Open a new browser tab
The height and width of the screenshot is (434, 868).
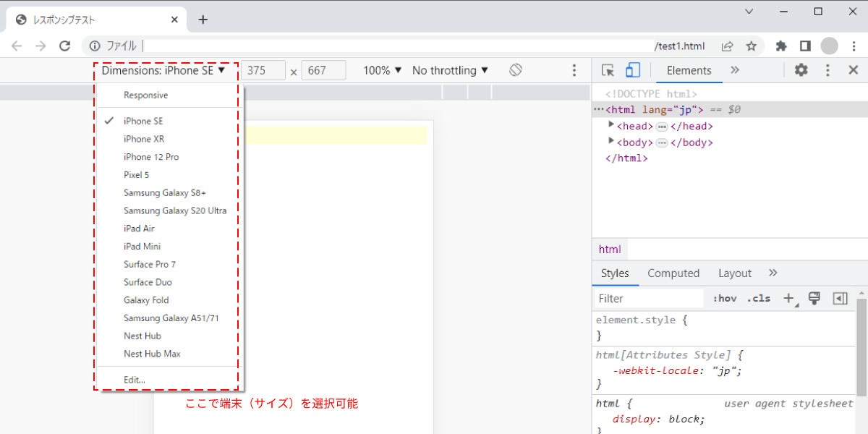click(x=203, y=20)
